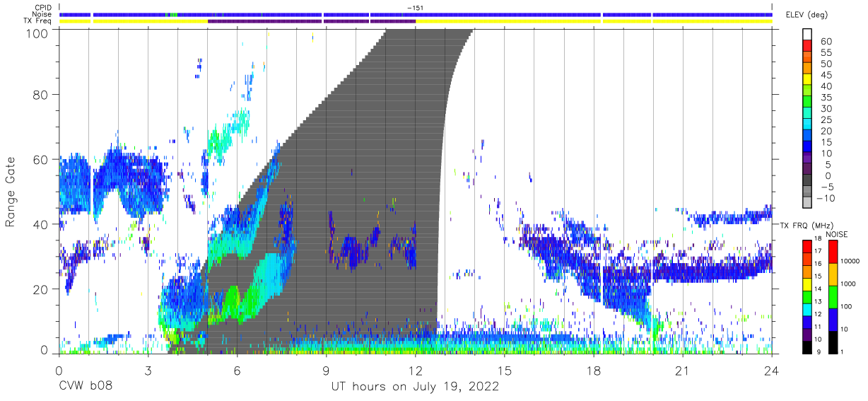This screenshot has width=868, height=401.
Task: Click the '100' tick on Range Gate axis
Action: [36, 33]
